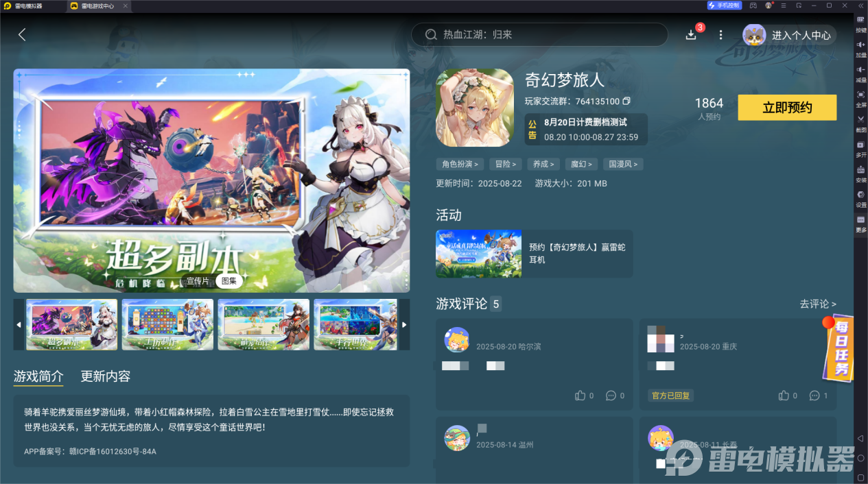The image size is (868, 484).
Task: Click the APP备案号 registration text
Action: [x=90, y=451]
